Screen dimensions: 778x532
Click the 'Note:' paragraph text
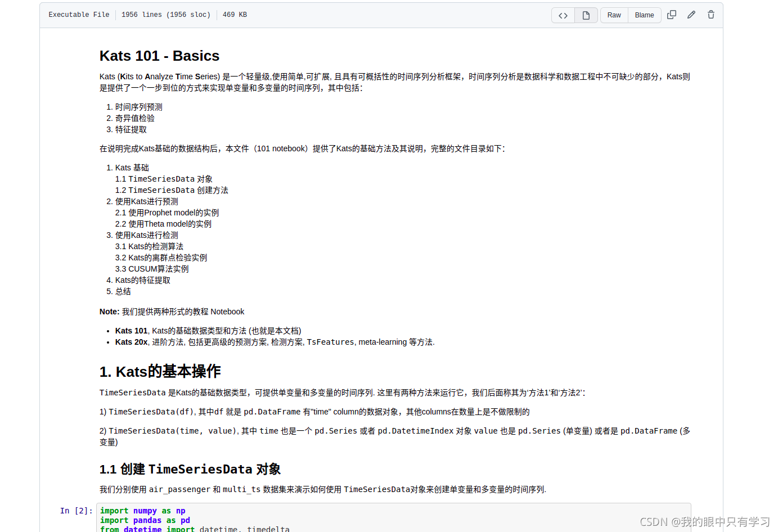coord(172,312)
